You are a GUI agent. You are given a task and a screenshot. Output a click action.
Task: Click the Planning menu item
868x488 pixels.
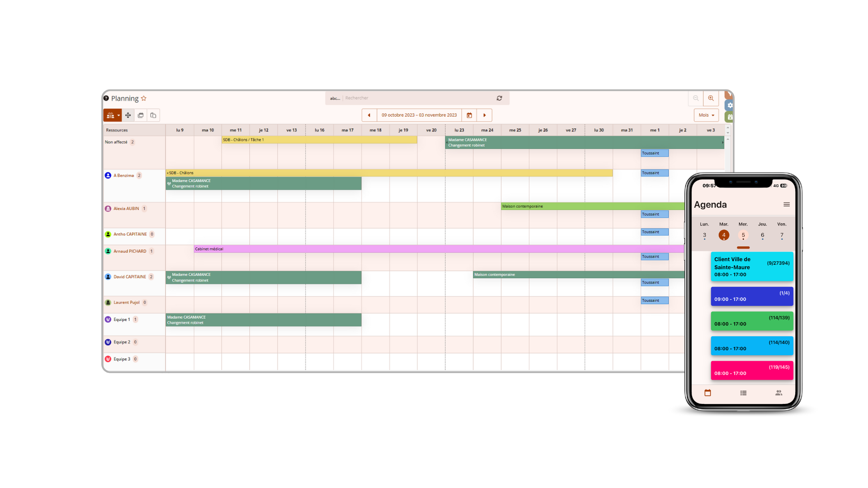click(125, 98)
